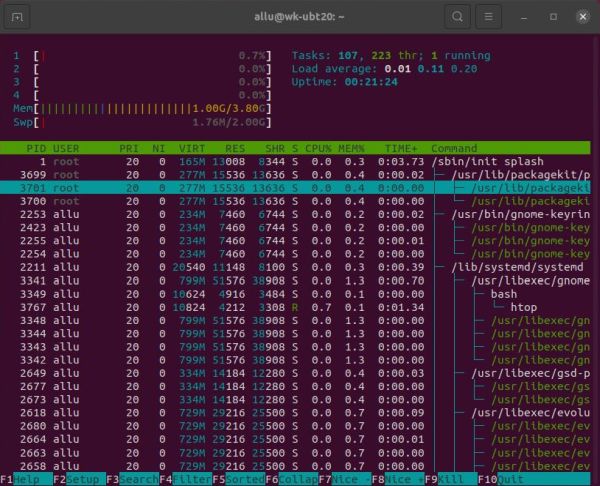Select the /sbin/init splash process row
The height and width of the screenshot is (486, 600).
pos(295,161)
